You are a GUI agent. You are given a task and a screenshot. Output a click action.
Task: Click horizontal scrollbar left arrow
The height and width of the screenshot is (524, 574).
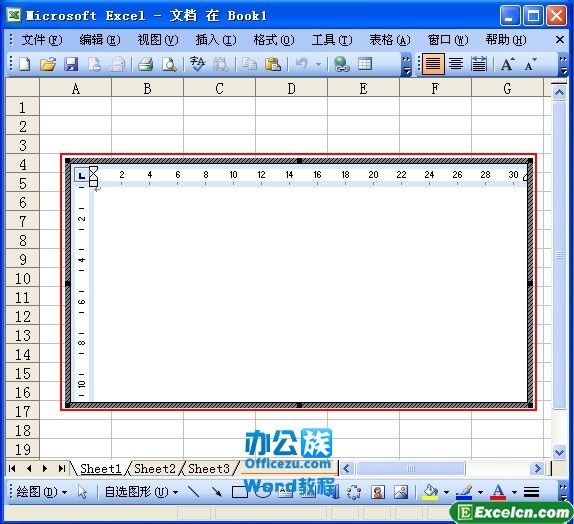[x=347, y=468]
